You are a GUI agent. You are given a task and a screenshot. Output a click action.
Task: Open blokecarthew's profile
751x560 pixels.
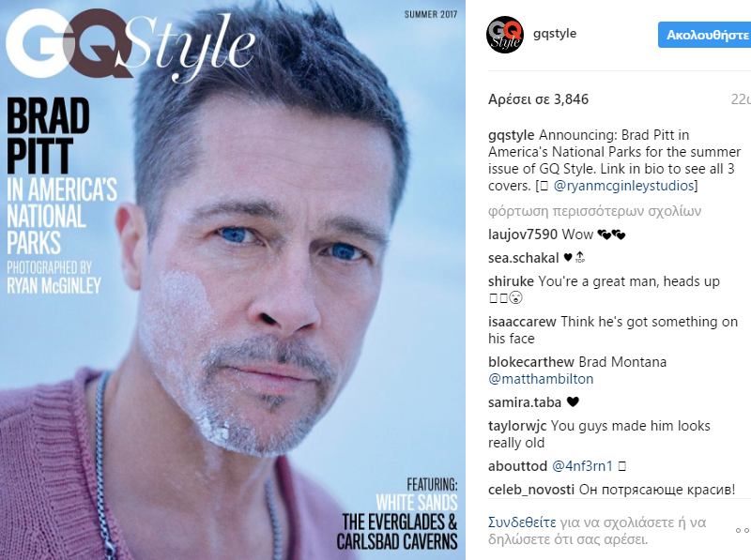pos(531,362)
